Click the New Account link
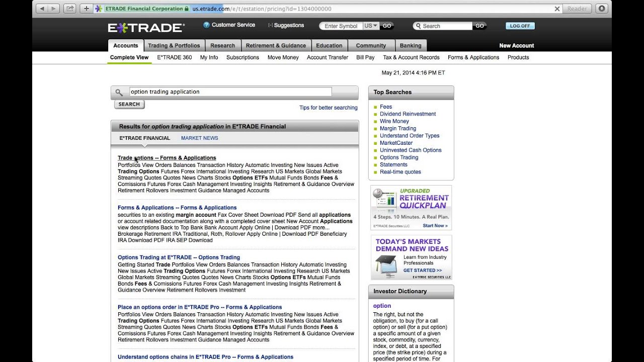Viewport: 644px width, 362px height. (x=516, y=46)
